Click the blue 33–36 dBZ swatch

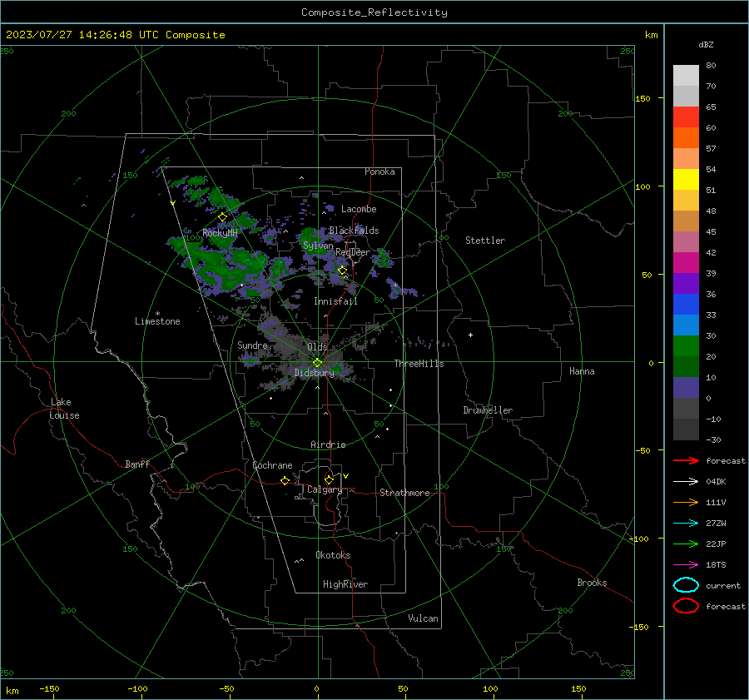click(x=686, y=305)
